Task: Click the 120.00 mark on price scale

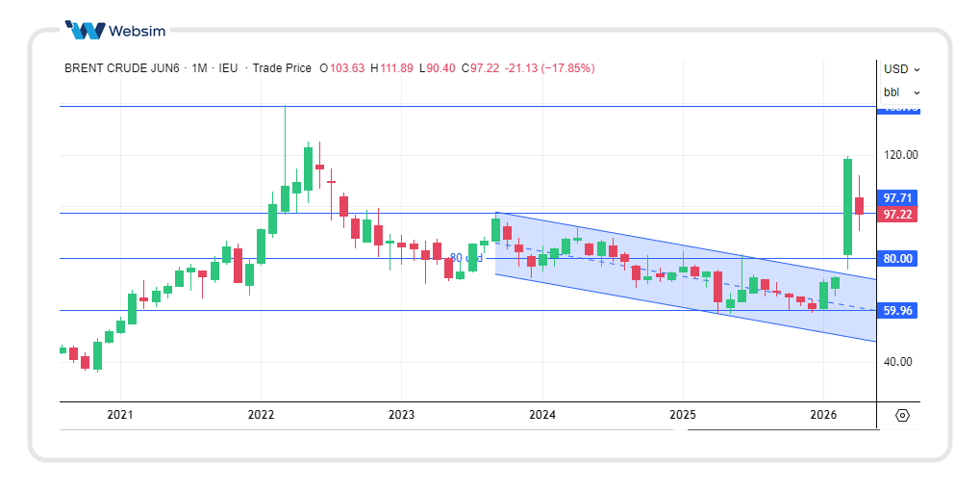Action: coord(900,155)
